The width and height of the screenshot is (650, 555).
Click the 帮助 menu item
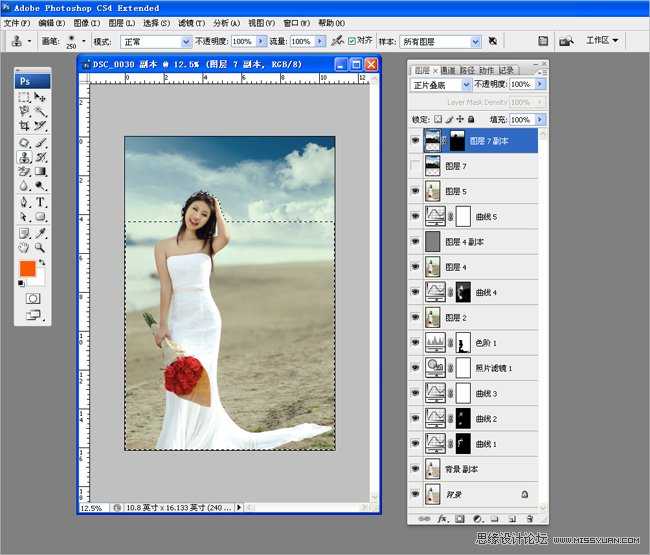(331, 23)
